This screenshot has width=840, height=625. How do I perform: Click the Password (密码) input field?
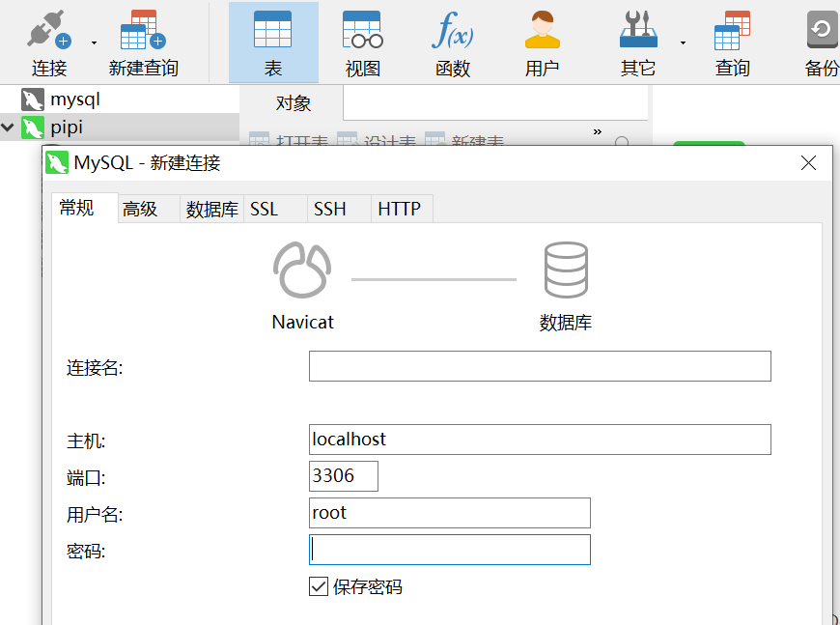coord(450,550)
